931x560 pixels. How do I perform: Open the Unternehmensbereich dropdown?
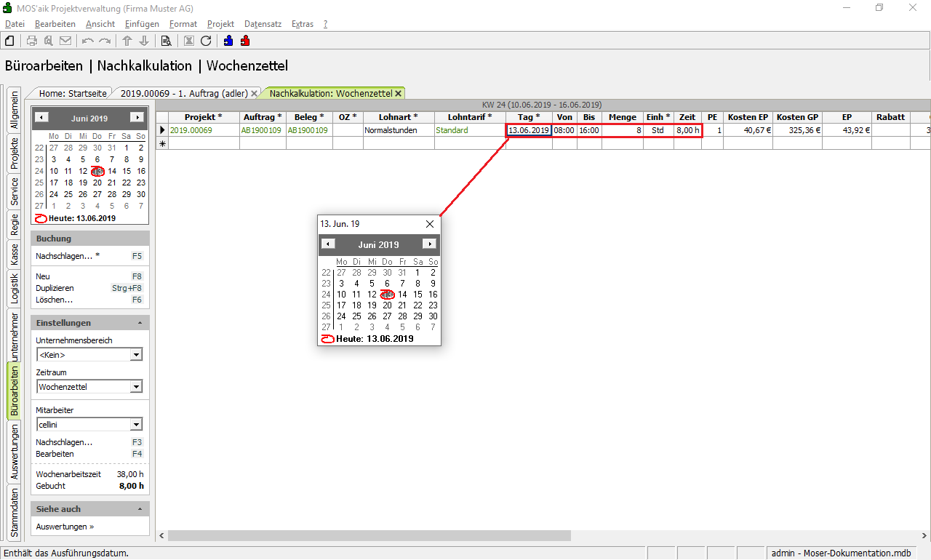(136, 355)
